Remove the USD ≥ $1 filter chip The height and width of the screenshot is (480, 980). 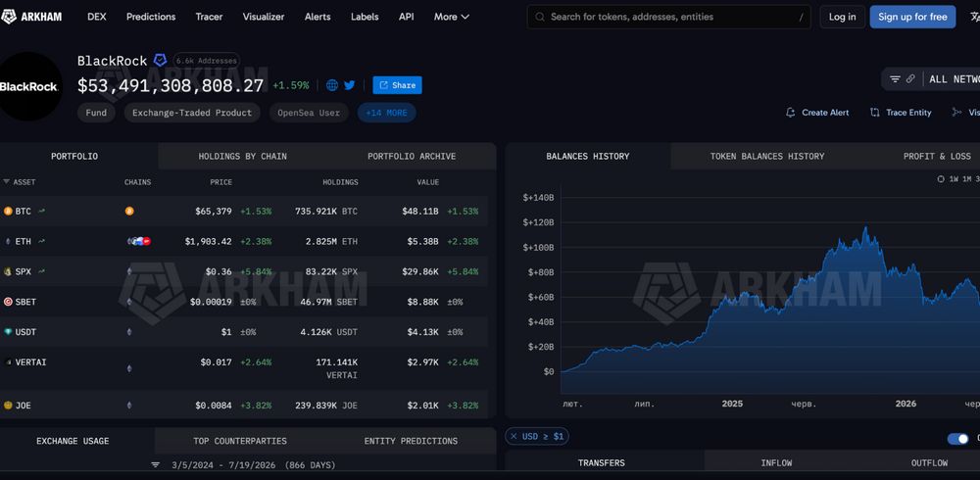click(514, 436)
